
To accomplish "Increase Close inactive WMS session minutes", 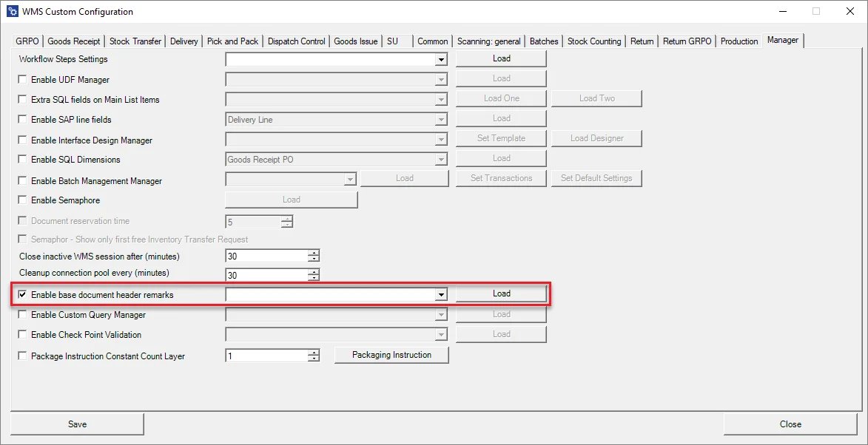I will pyautogui.click(x=314, y=253).
